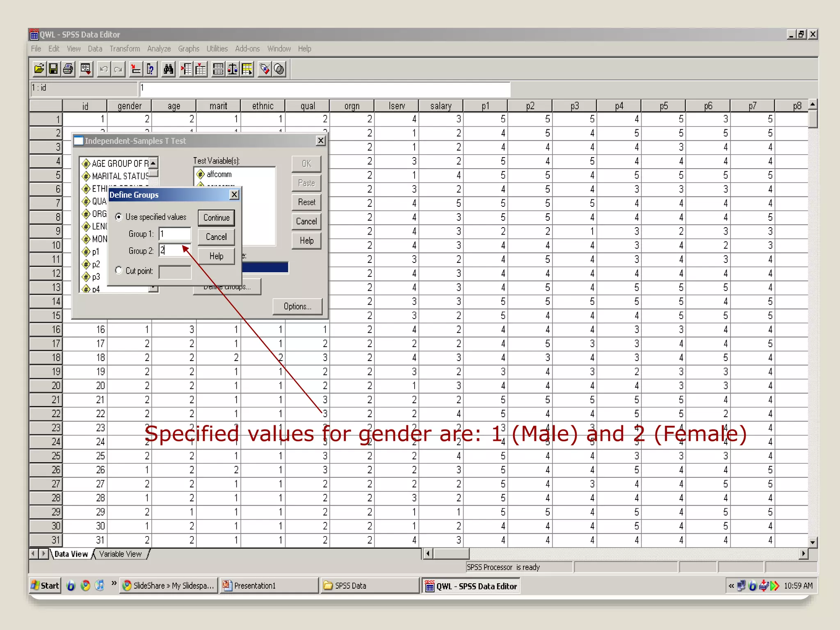Click the Redo toolbar icon
Viewport: 840px width, 630px height.
[x=119, y=69]
